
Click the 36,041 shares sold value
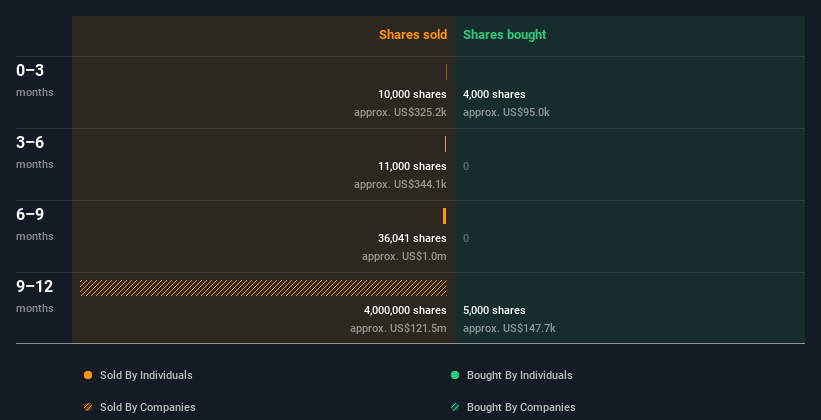click(x=412, y=238)
